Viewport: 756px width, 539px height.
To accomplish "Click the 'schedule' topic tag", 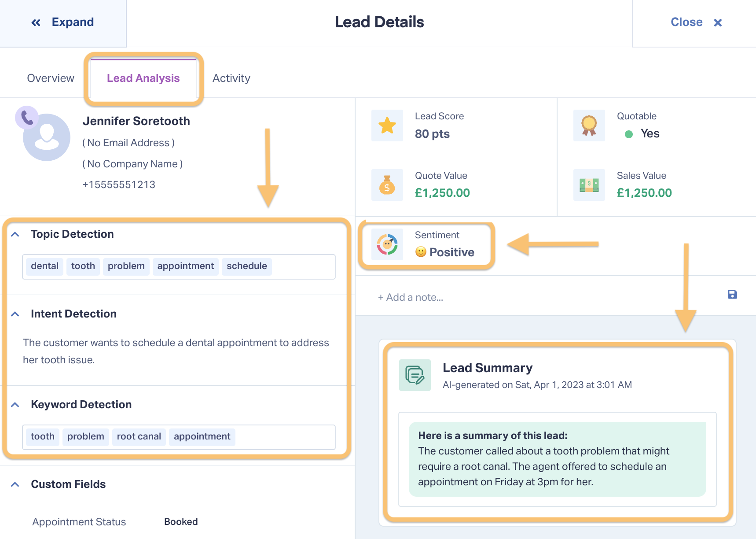I will 247,266.
